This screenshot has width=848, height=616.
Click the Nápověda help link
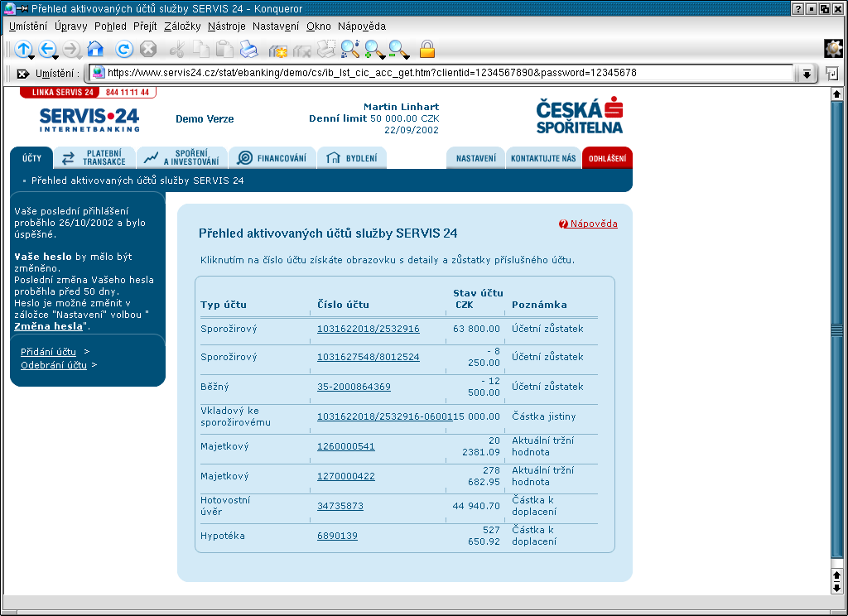coord(594,224)
